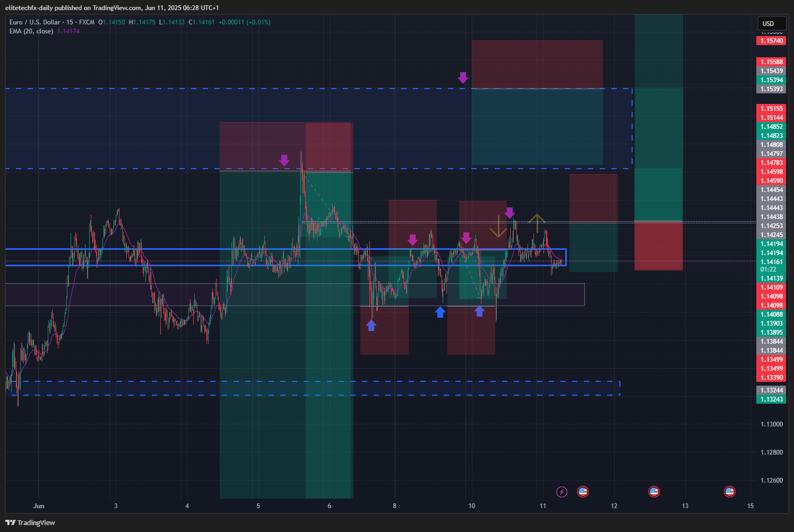Click the gray 1.14438 price label
The height and width of the screenshot is (532, 794).
(x=771, y=217)
